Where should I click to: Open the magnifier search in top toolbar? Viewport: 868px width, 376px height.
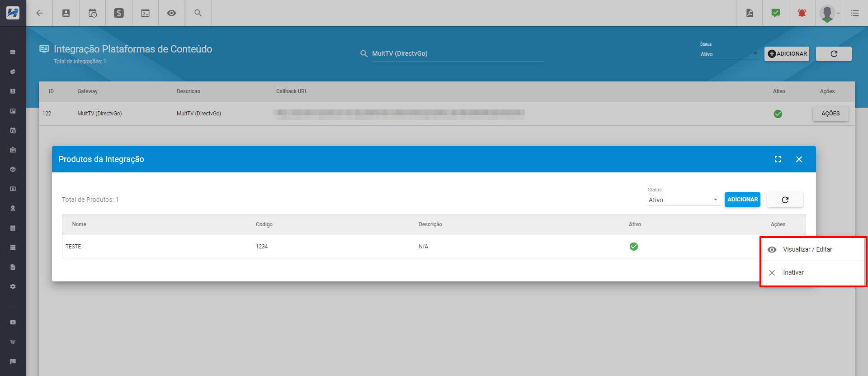(198, 13)
